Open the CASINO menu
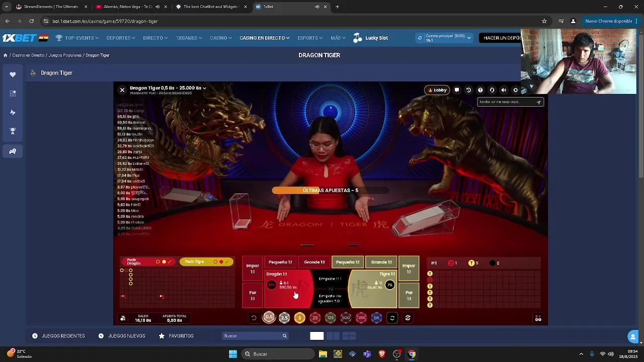 [x=221, y=38]
